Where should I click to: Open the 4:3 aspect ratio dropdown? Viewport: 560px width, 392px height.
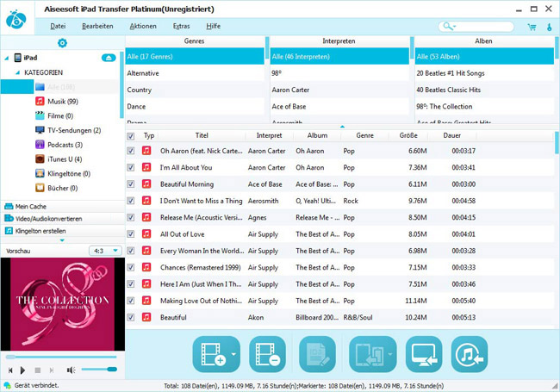[x=105, y=251]
